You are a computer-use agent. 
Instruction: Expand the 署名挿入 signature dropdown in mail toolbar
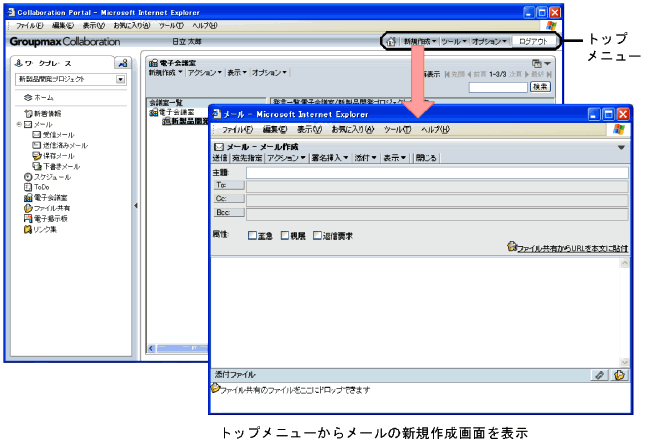(331, 158)
